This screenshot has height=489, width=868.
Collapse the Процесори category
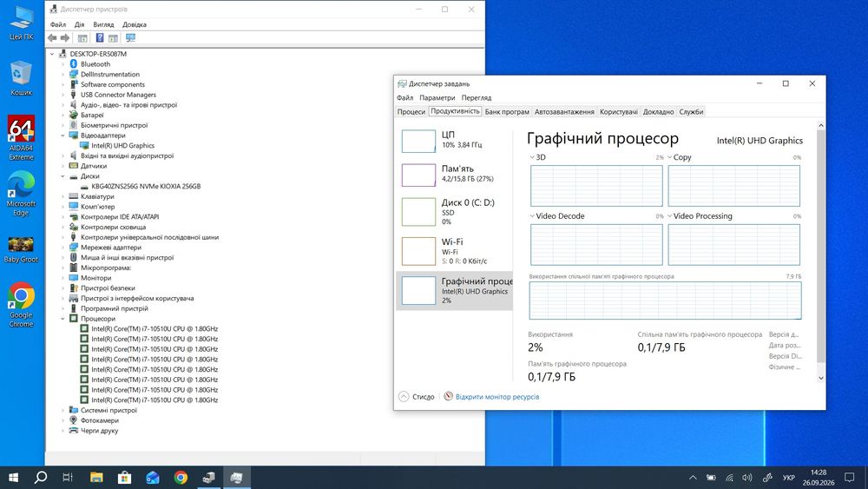click(63, 319)
